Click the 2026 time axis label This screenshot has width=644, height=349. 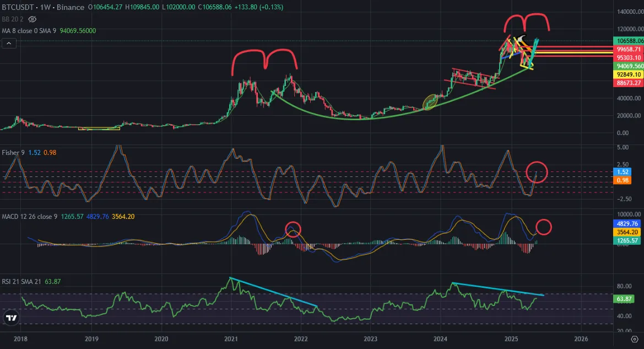581,339
